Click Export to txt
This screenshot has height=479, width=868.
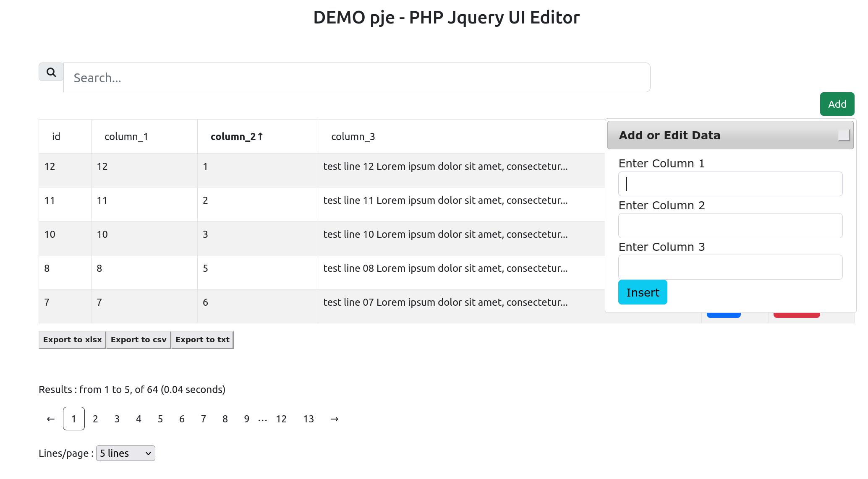click(202, 339)
